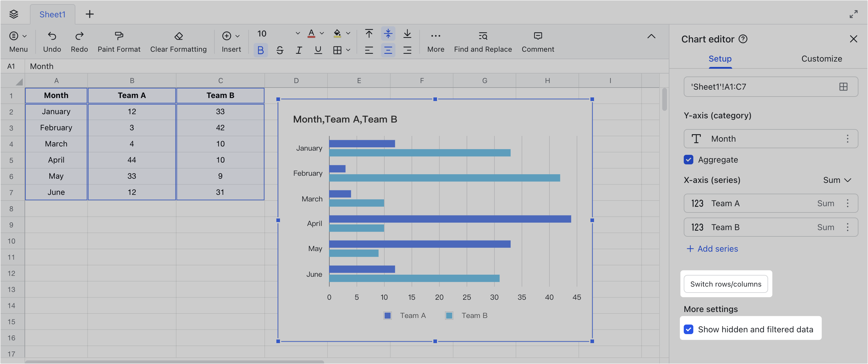The height and width of the screenshot is (364, 868).
Task: Open options menu for Team A series
Action: click(x=848, y=204)
